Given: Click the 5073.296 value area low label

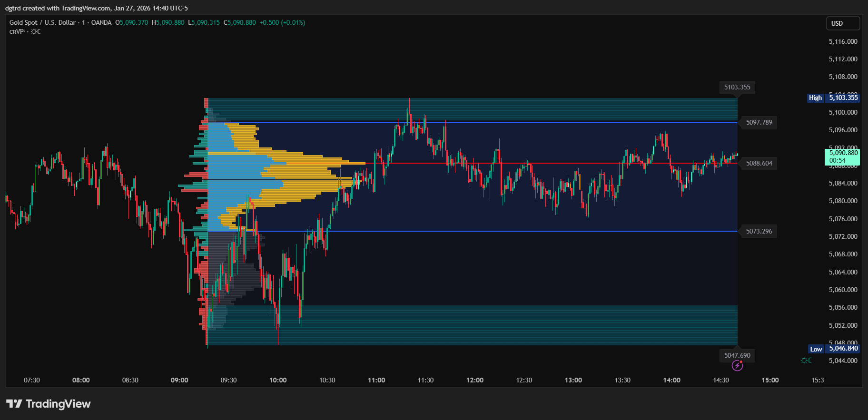Looking at the screenshot, I should click(x=759, y=231).
